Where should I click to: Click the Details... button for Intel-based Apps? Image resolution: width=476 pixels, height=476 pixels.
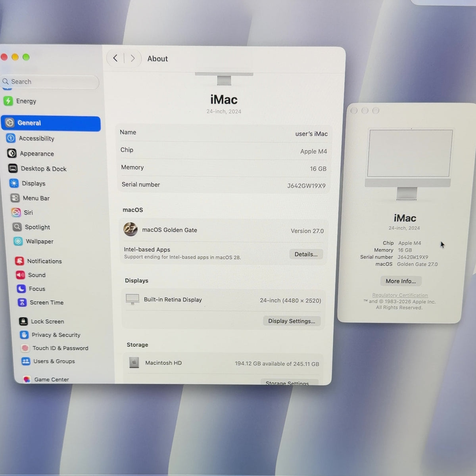(306, 254)
